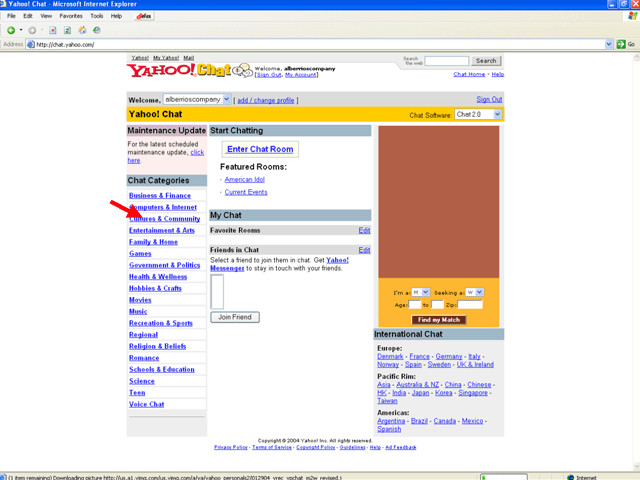
Task: Click the first Age input field
Action: pyautogui.click(x=414, y=304)
